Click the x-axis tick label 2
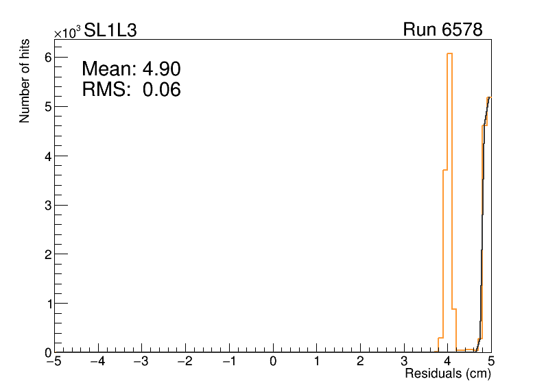The width and height of the screenshot is (546, 392). coord(361,361)
